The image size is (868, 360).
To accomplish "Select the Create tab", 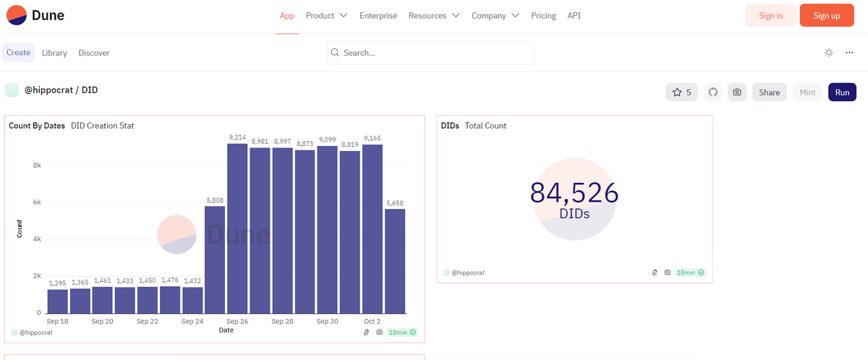I will pos(18,53).
